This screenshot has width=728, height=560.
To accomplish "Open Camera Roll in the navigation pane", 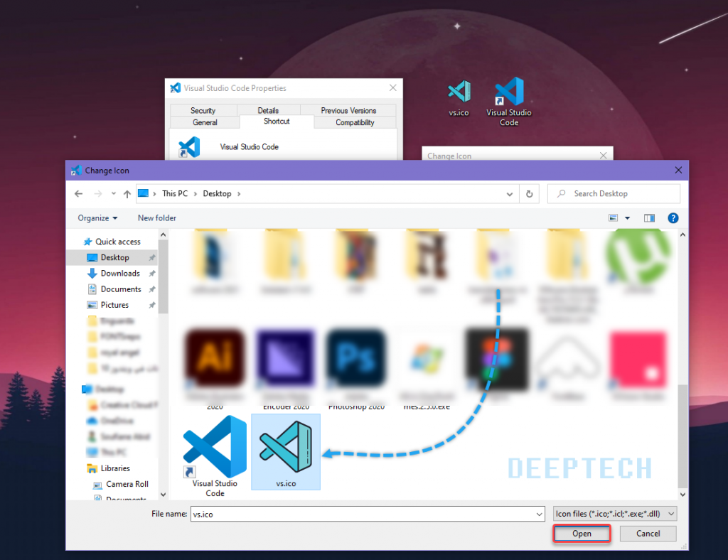I will [121, 484].
